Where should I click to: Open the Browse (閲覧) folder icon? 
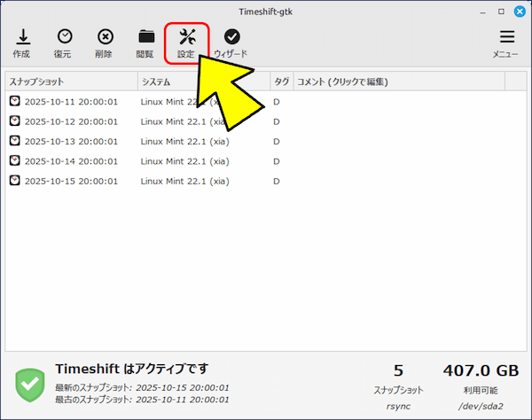coord(146,42)
